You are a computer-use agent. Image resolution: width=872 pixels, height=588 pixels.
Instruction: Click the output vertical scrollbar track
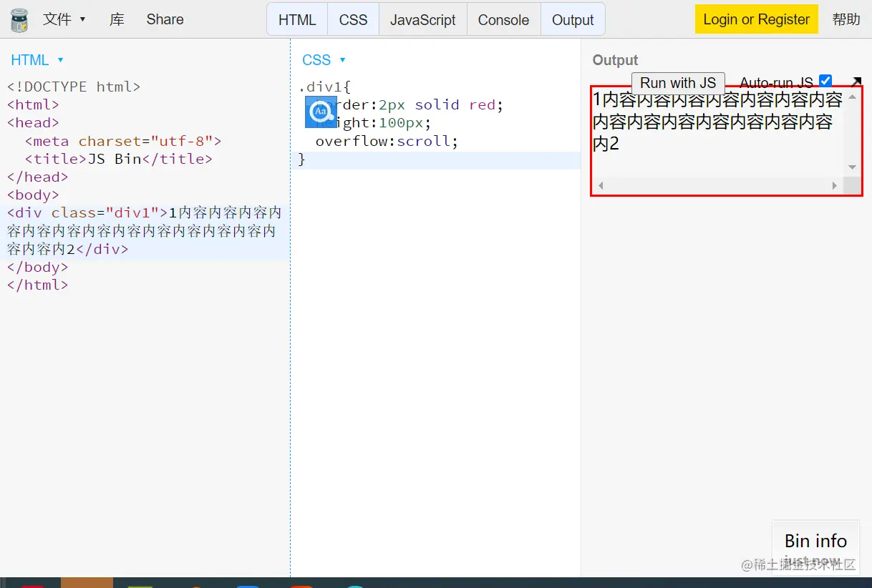pyautogui.click(x=852, y=132)
